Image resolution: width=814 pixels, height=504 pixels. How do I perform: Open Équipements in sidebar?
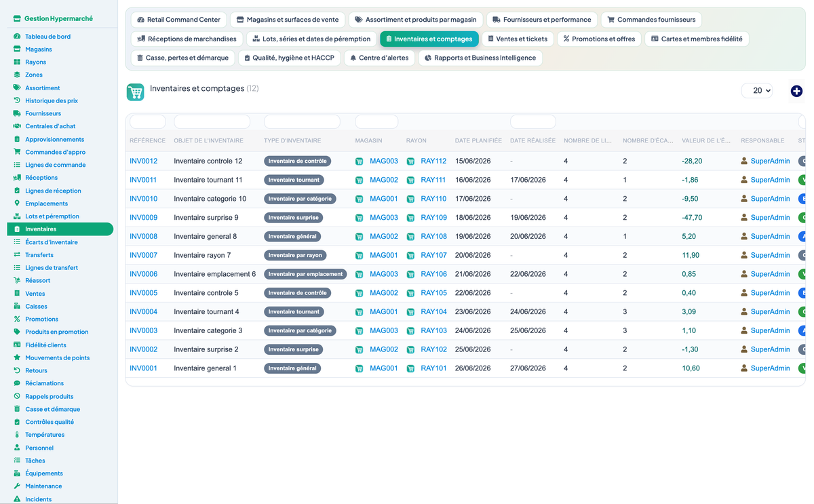click(x=44, y=473)
